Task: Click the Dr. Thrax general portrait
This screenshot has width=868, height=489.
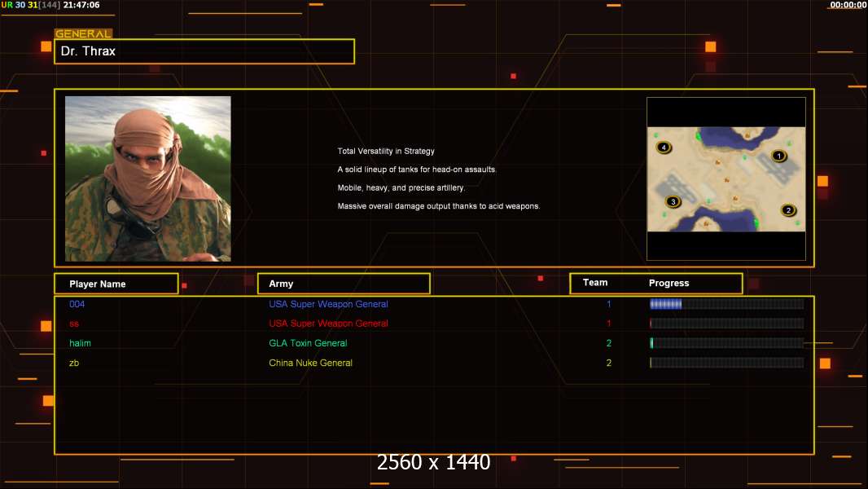Action: point(148,178)
